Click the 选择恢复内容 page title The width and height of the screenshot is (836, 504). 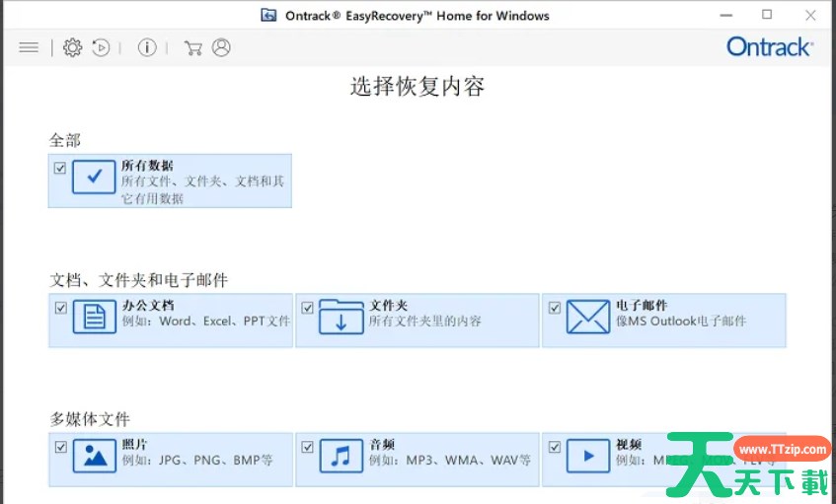418,87
